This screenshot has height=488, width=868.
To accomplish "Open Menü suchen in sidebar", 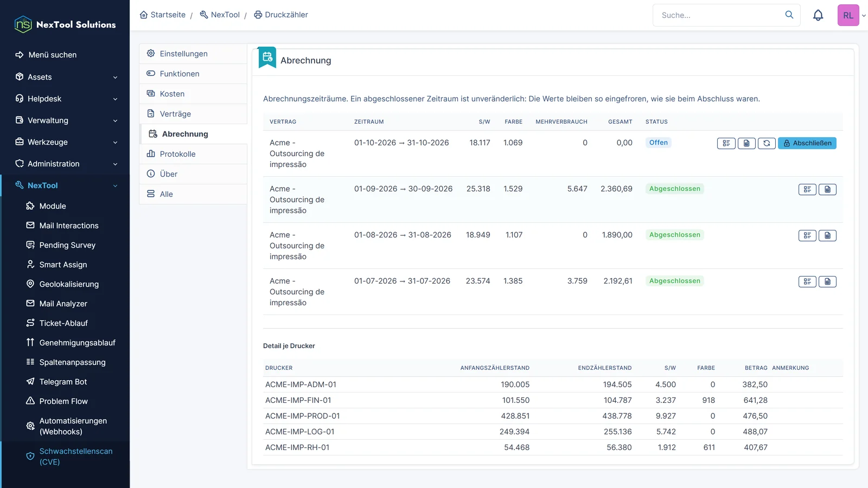I will (65, 55).
